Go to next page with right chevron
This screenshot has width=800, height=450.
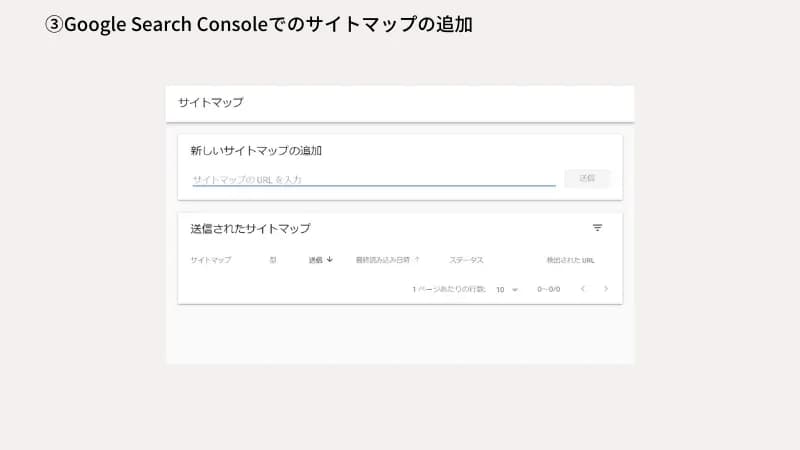coord(606,289)
